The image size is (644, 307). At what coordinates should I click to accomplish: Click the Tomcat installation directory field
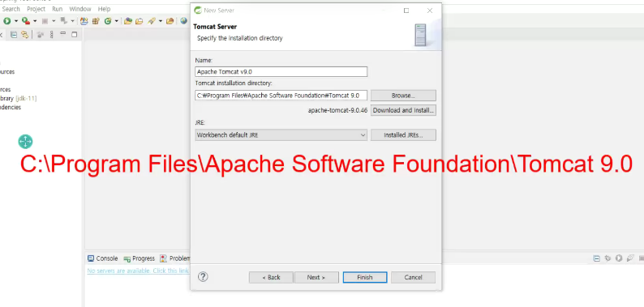pyautogui.click(x=281, y=96)
